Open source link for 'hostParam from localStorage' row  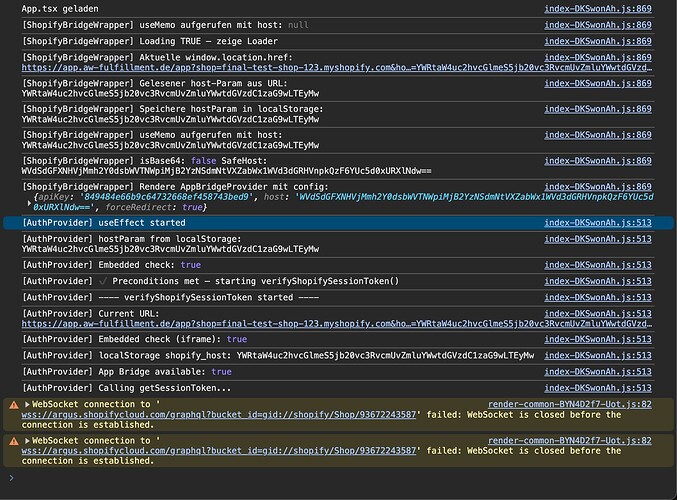coord(598,239)
